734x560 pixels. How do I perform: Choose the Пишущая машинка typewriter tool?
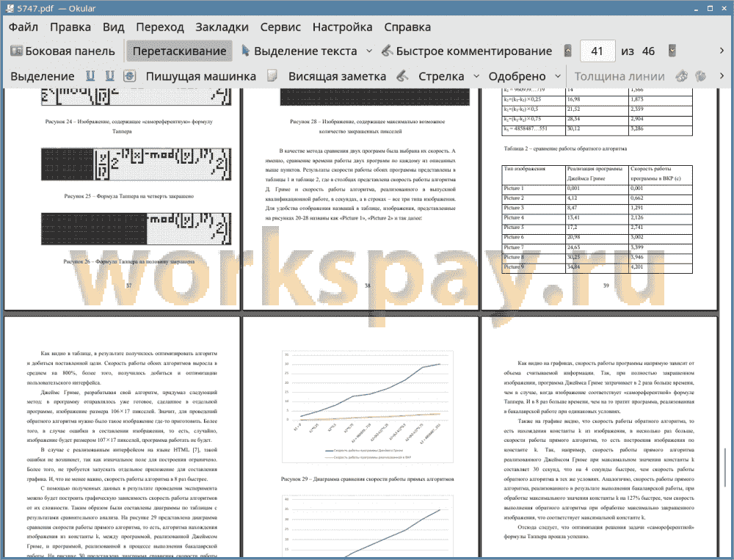click(x=201, y=76)
